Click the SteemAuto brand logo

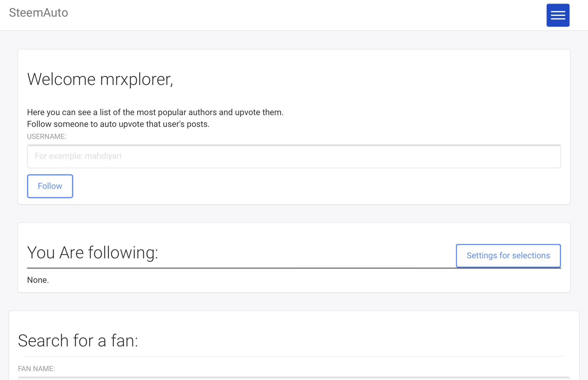(38, 13)
